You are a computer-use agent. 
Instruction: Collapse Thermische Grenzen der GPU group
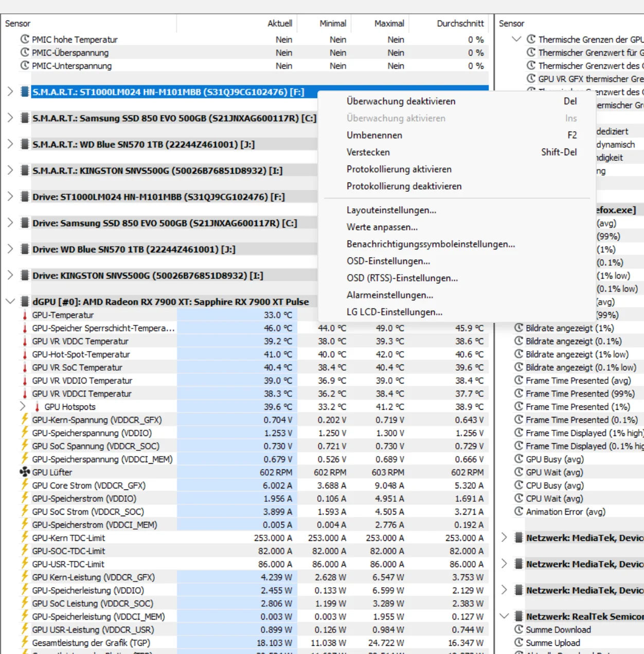pos(517,39)
